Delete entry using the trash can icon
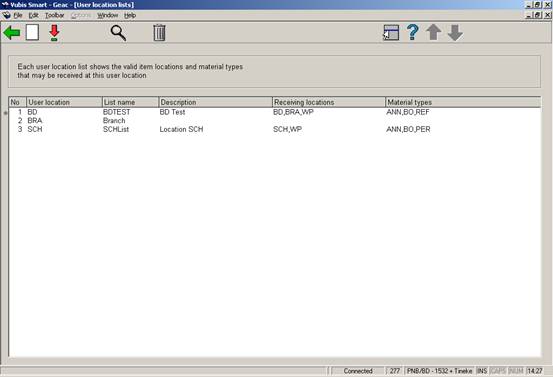The height and width of the screenshot is (377, 553). [x=159, y=33]
